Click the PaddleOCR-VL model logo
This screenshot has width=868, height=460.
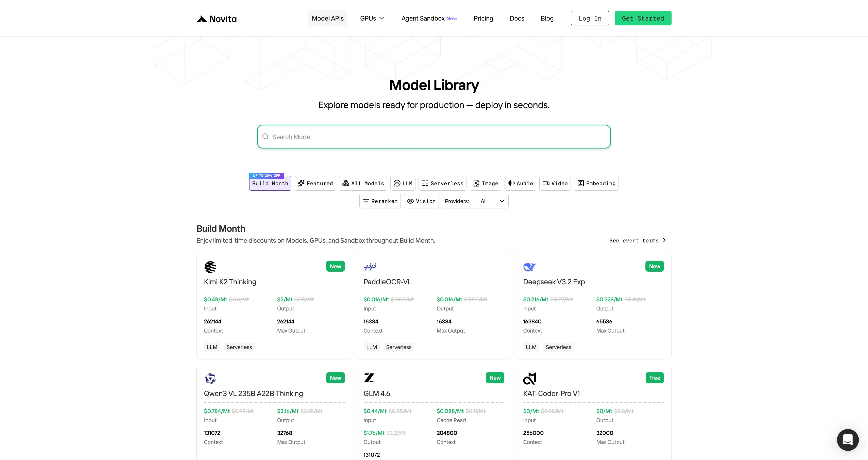click(370, 267)
